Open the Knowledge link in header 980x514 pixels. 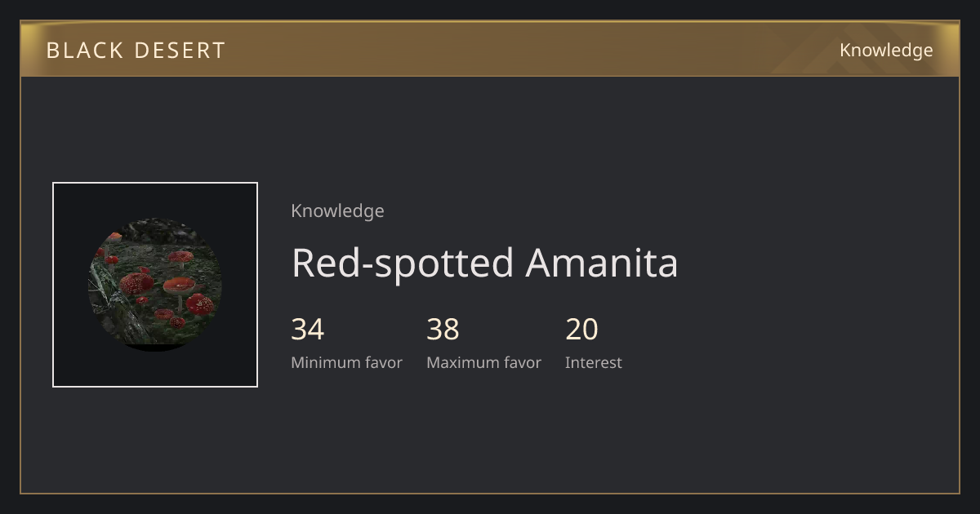pyautogui.click(x=886, y=51)
